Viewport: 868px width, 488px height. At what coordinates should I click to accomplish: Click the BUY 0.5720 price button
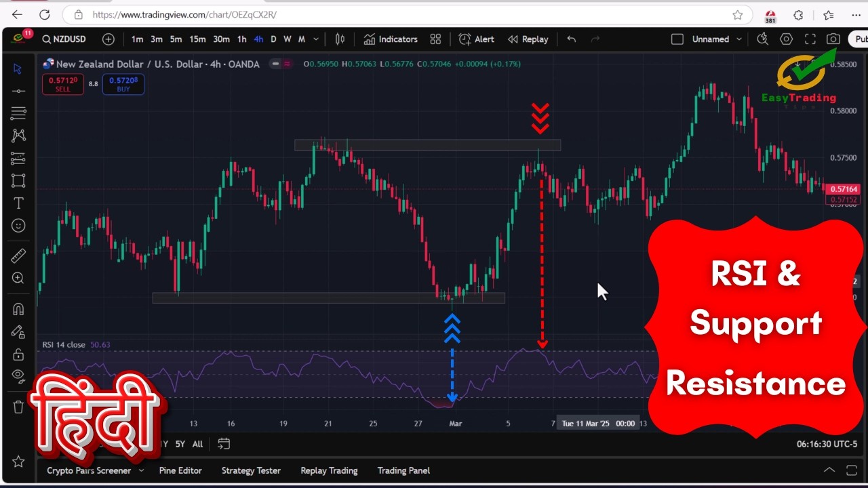tap(123, 84)
